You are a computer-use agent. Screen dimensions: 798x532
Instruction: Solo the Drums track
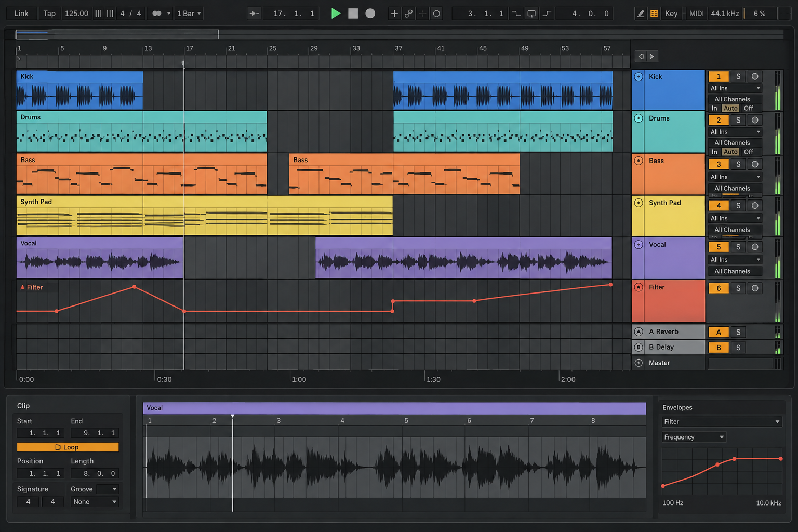pyautogui.click(x=738, y=120)
